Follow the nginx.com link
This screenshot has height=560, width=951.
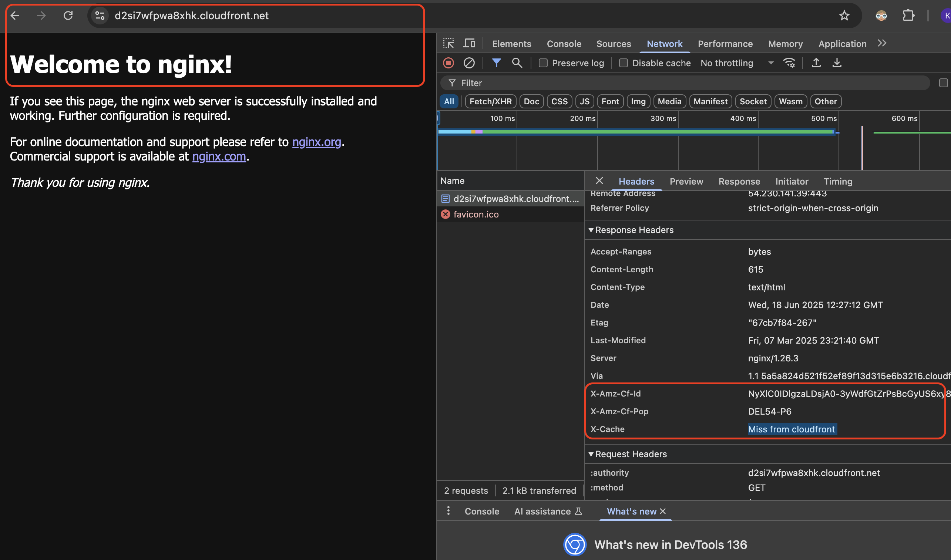pyautogui.click(x=219, y=156)
